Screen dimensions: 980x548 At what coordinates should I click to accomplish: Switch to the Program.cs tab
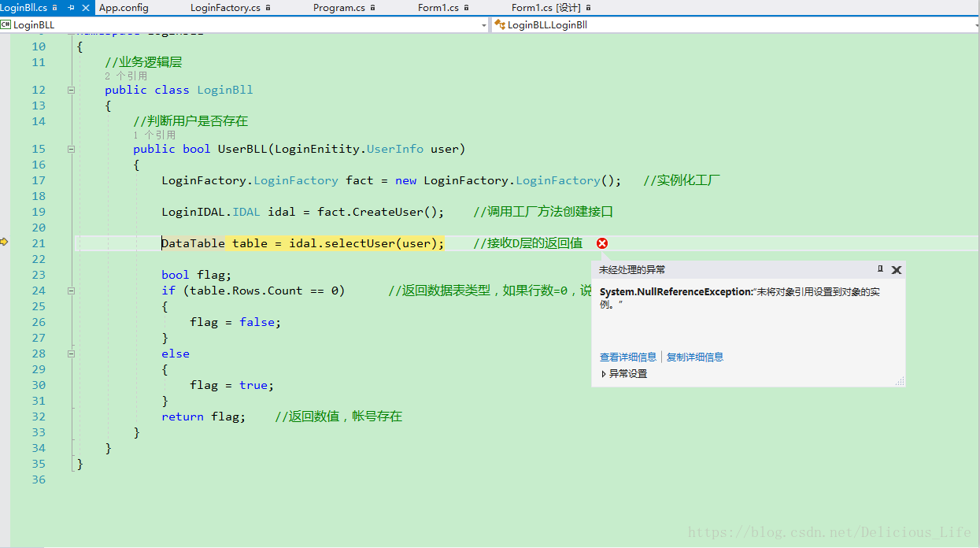point(339,8)
